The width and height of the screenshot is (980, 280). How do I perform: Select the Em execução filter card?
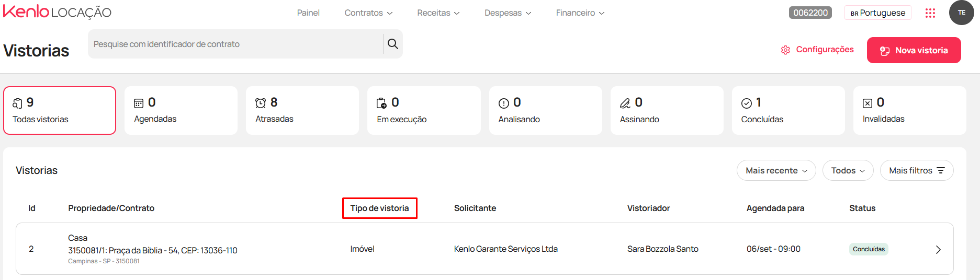tap(424, 110)
